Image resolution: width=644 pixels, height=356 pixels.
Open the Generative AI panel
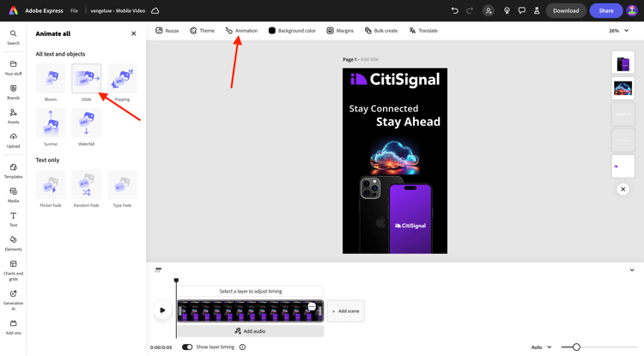pyautogui.click(x=13, y=300)
